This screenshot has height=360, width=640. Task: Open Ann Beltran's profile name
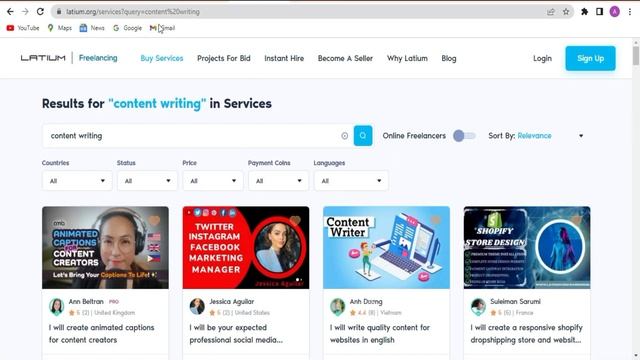(86, 302)
